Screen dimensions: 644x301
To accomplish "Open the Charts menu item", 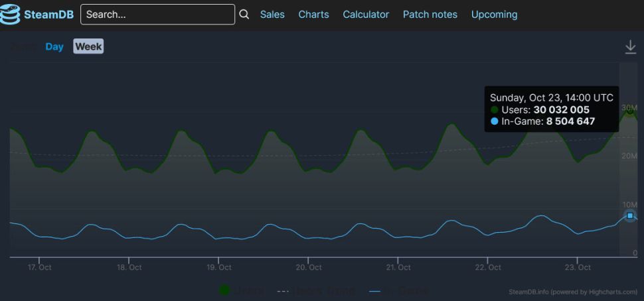I will tap(314, 15).
